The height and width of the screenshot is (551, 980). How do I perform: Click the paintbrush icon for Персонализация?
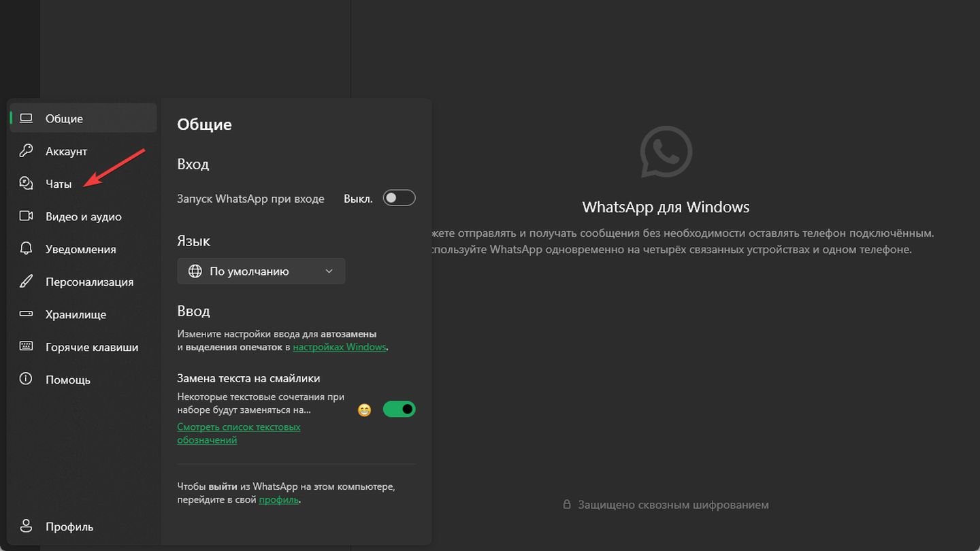pos(26,282)
